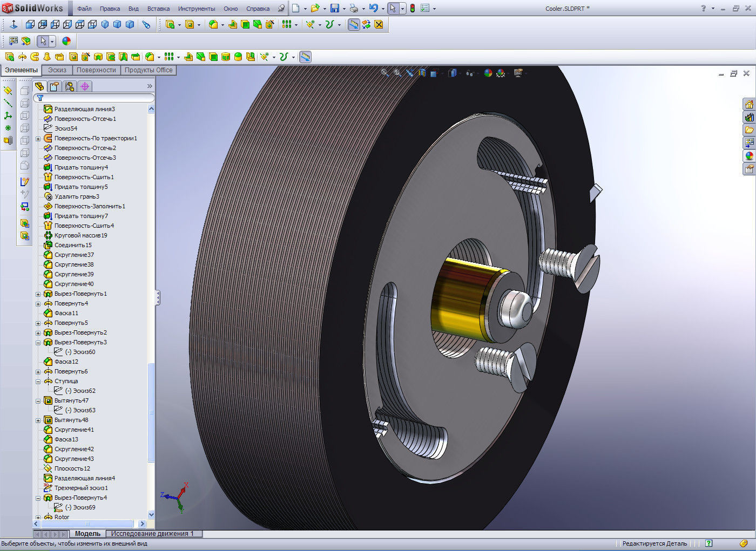This screenshot has width=756, height=551.
Task: Open File Explorer folder icon in the task pane
Action: [x=749, y=130]
